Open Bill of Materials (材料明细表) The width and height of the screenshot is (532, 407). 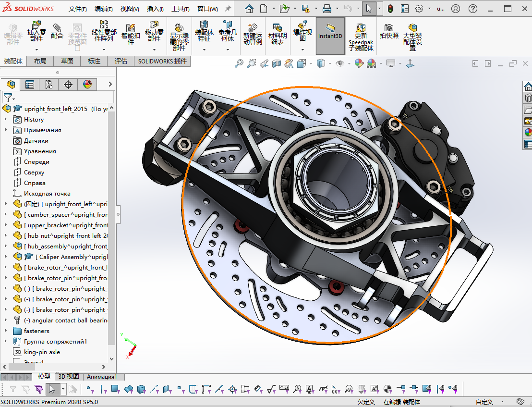[x=278, y=34]
